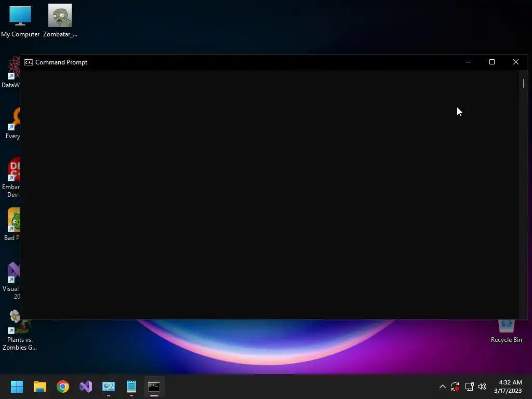Click the Command Prompt vertical scrollbar thumb

524,83
